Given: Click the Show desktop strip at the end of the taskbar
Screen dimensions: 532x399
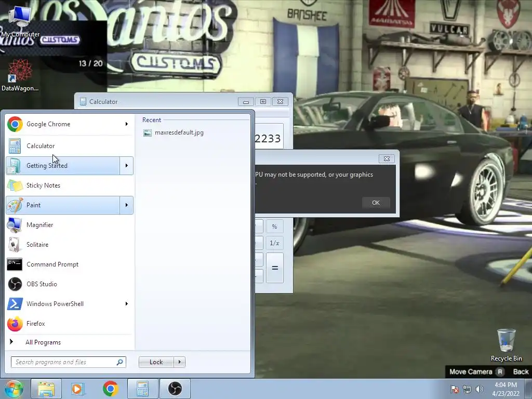Looking at the screenshot, I should (x=529, y=389).
